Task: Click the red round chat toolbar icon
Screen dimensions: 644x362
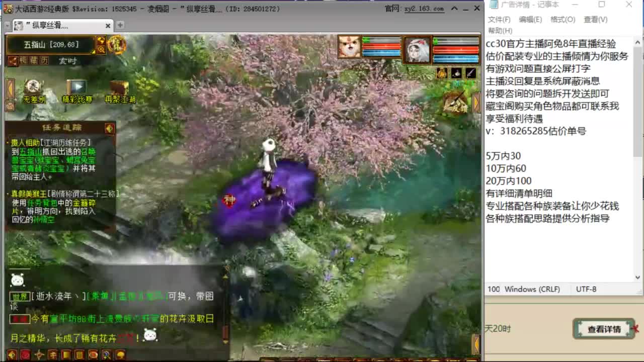Action: (25, 355)
